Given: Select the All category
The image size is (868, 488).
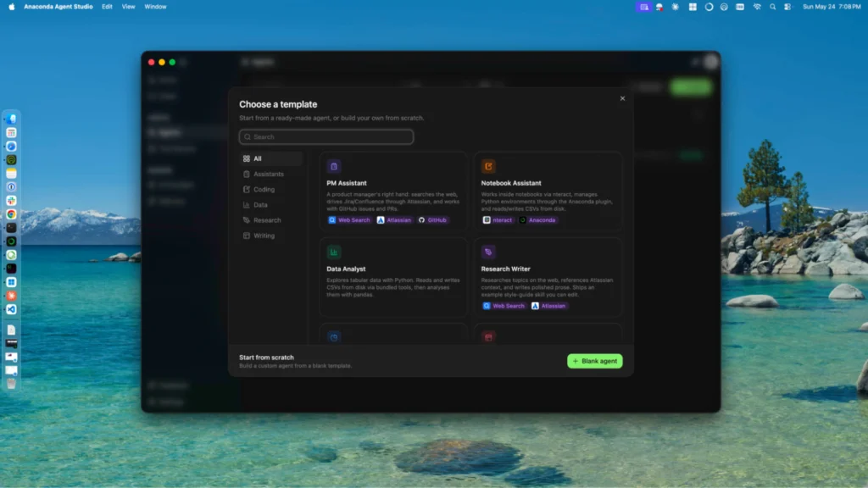Looking at the screenshot, I should pos(271,158).
